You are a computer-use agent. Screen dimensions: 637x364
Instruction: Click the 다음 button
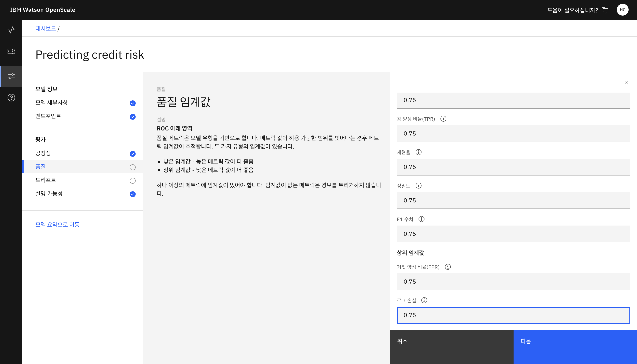coord(575,347)
